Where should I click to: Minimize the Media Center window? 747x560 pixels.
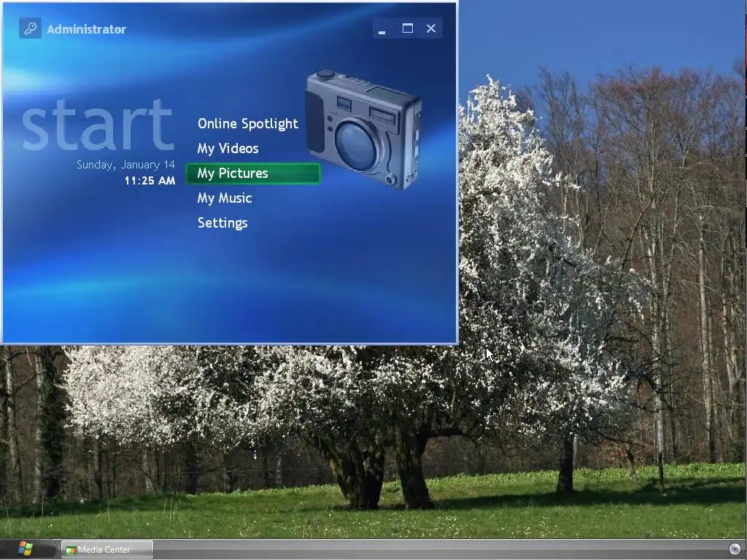coord(382,29)
